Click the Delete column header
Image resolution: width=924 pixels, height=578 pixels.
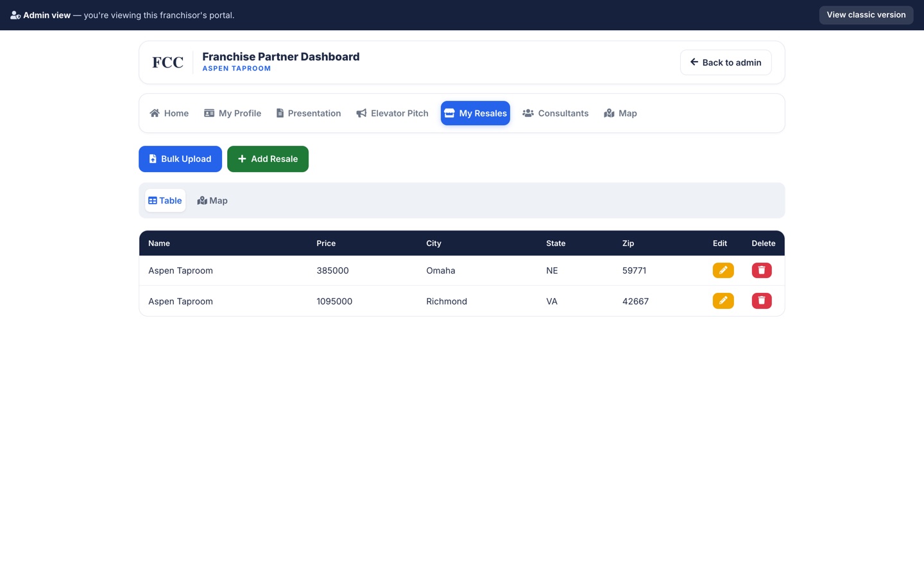764,243
